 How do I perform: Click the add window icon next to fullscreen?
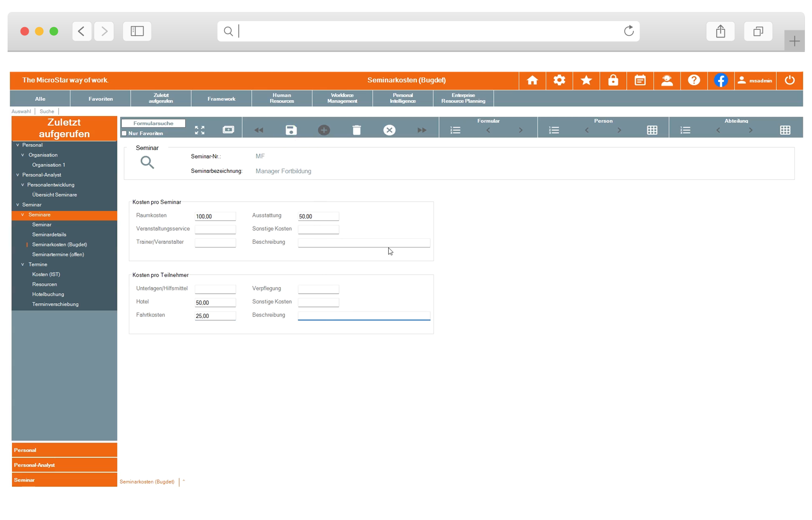point(228,130)
